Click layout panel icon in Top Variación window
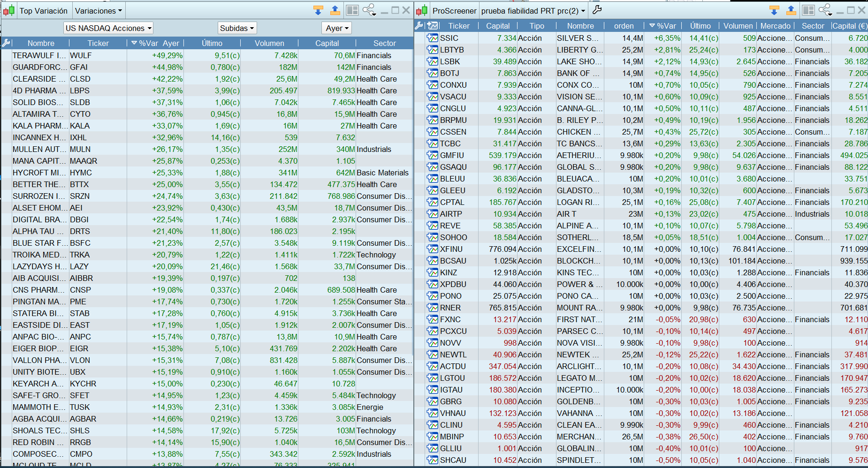Screen dimensions: 868x468 (352, 10)
